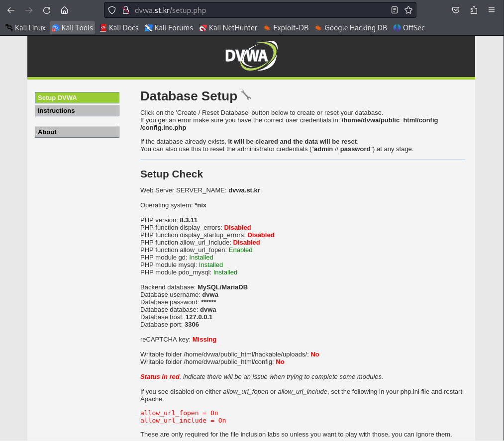
Task: Open the Kali Docs bookmark label
Action: (x=124, y=28)
